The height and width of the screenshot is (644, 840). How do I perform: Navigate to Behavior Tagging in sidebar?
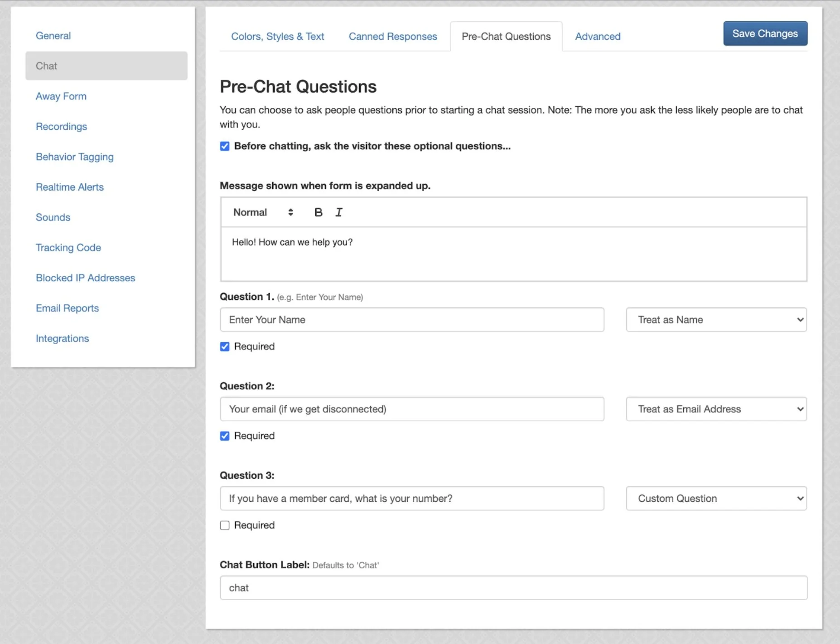pos(75,157)
